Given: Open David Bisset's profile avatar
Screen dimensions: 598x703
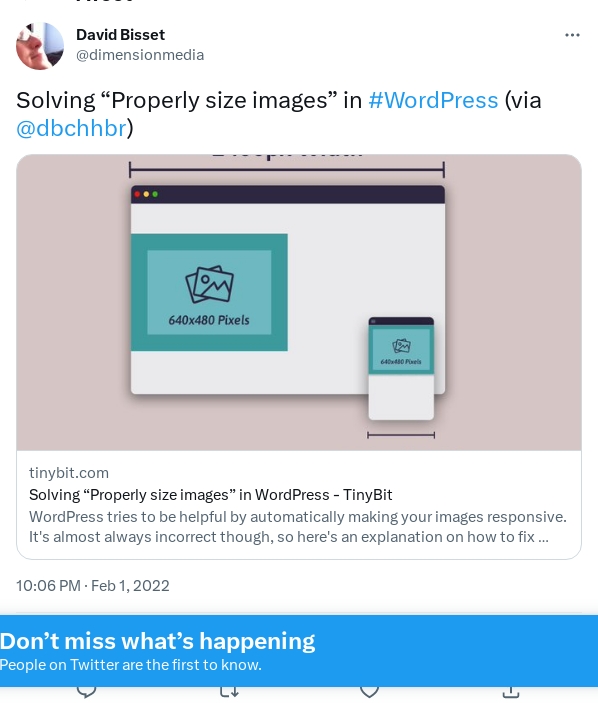Looking at the screenshot, I should pyautogui.click(x=40, y=46).
